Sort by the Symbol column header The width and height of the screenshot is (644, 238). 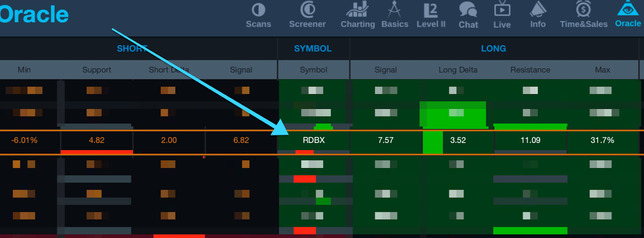[x=313, y=70]
